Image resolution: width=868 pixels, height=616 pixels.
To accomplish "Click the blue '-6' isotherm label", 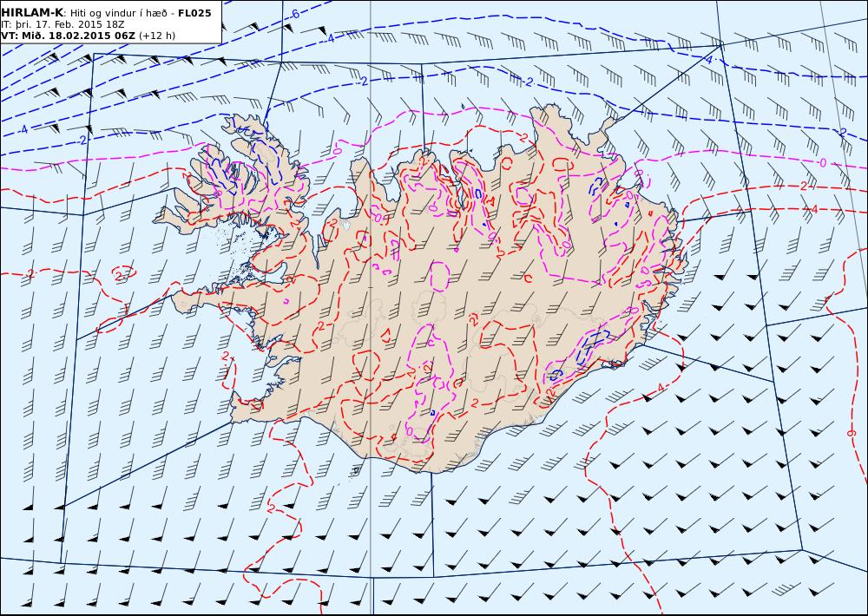I will 295,15.
